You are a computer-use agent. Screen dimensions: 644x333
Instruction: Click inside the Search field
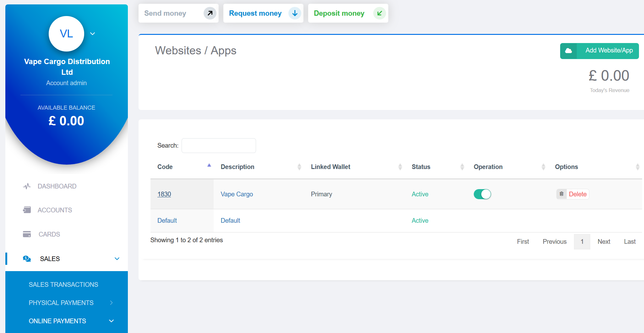[218, 145]
